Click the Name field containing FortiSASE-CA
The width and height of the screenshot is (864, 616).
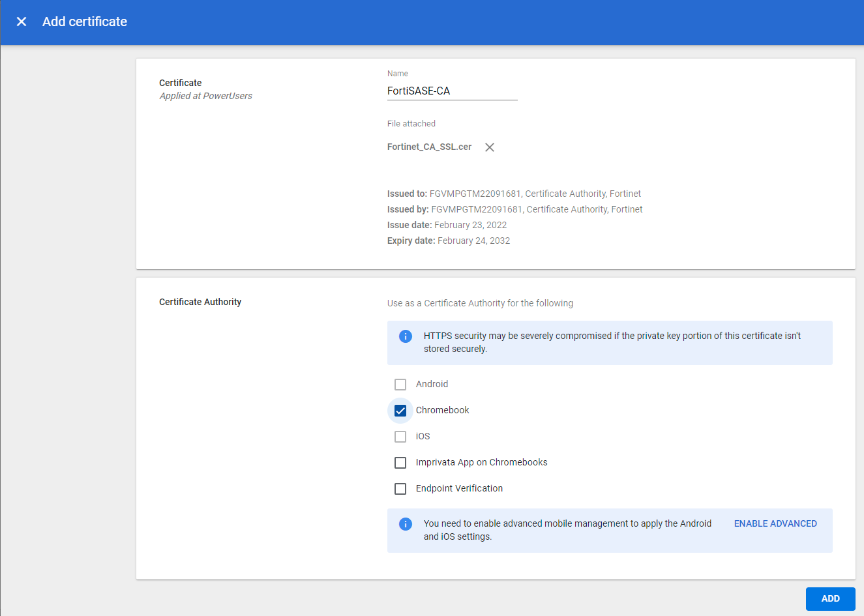coord(452,91)
